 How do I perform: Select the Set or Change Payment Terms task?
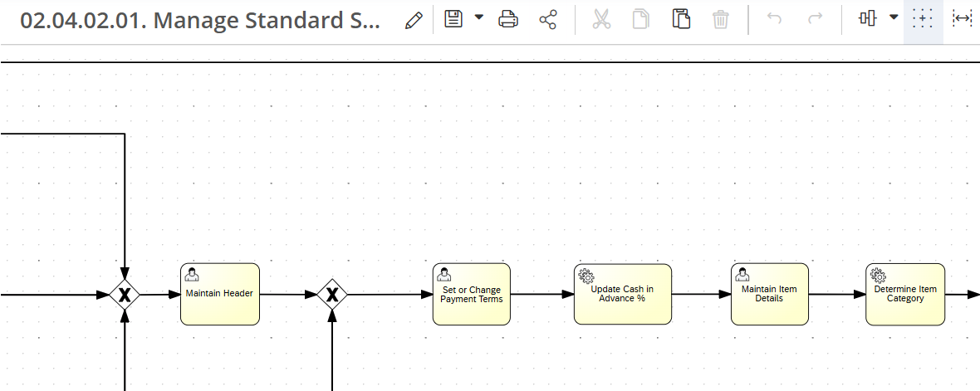(x=471, y=294)
